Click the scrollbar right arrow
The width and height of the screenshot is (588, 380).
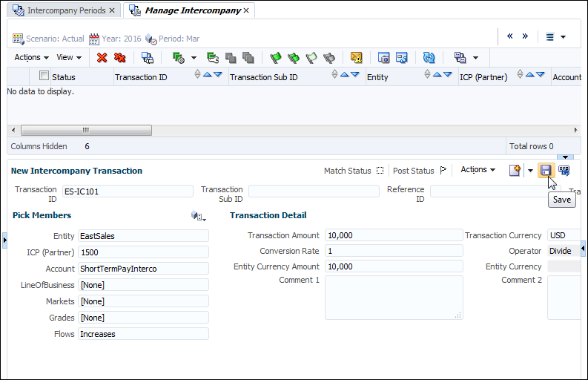(575, 131)
